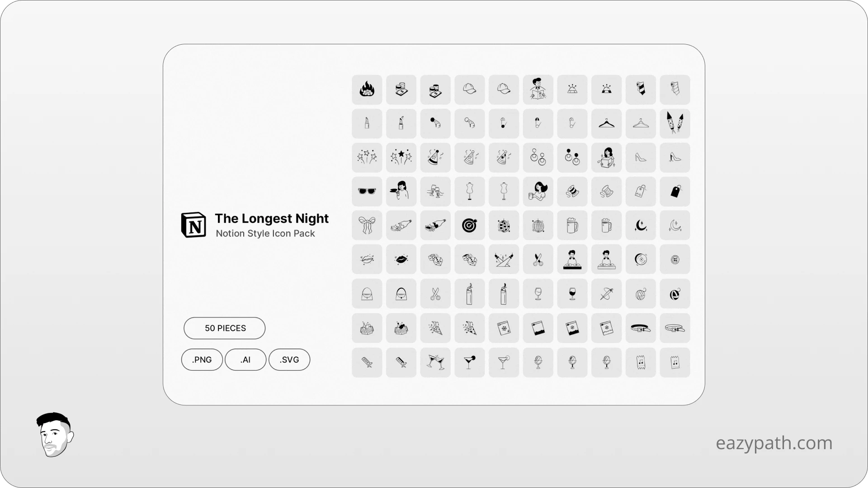Click the sunglasses icon
Screen dimensions: 868x488
pos(367,191)
